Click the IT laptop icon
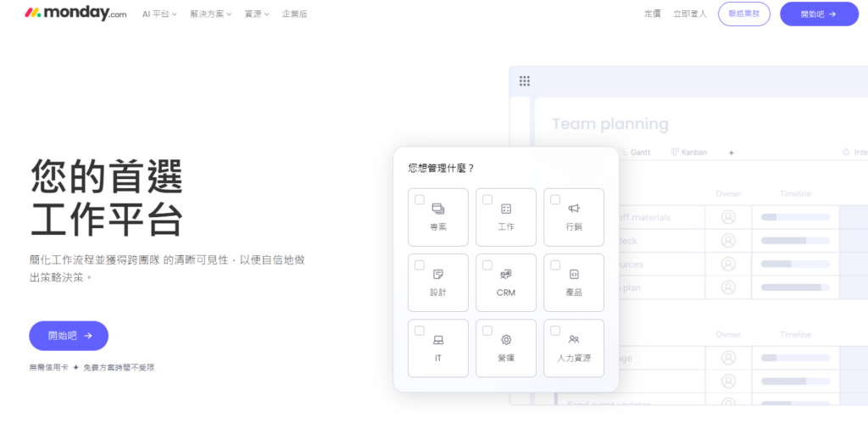Viewport: 868px width, 429px height. tap(438, 340)
